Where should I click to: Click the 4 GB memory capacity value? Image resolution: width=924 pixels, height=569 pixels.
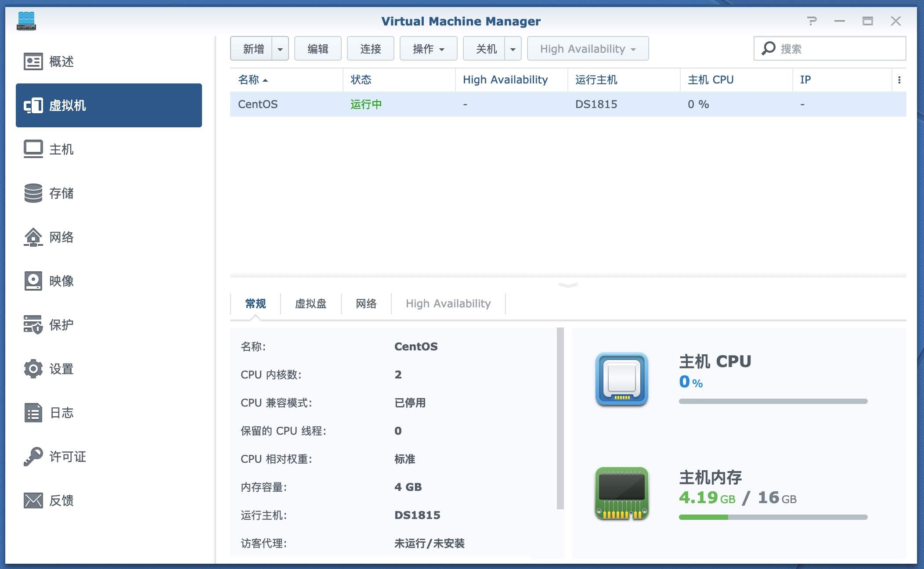408,487
